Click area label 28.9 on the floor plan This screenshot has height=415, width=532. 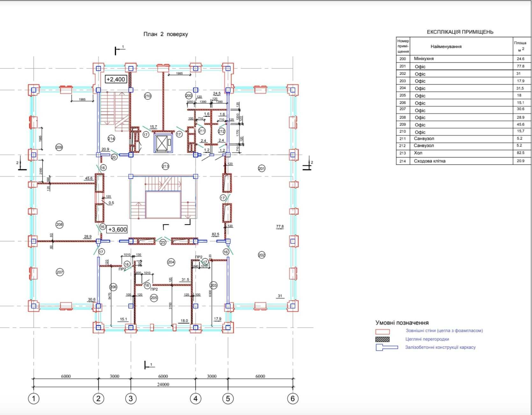[88, 237]
